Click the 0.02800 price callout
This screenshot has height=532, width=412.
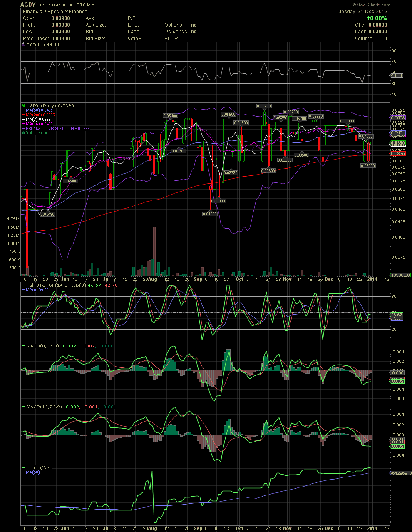point(268,171)
